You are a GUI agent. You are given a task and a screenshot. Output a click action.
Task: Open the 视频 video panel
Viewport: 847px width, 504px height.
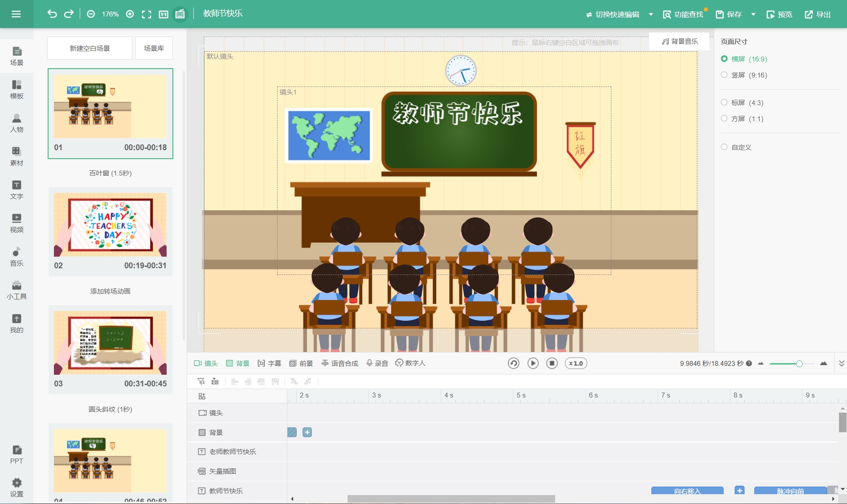pyautogui.click(x=16, y=223)
